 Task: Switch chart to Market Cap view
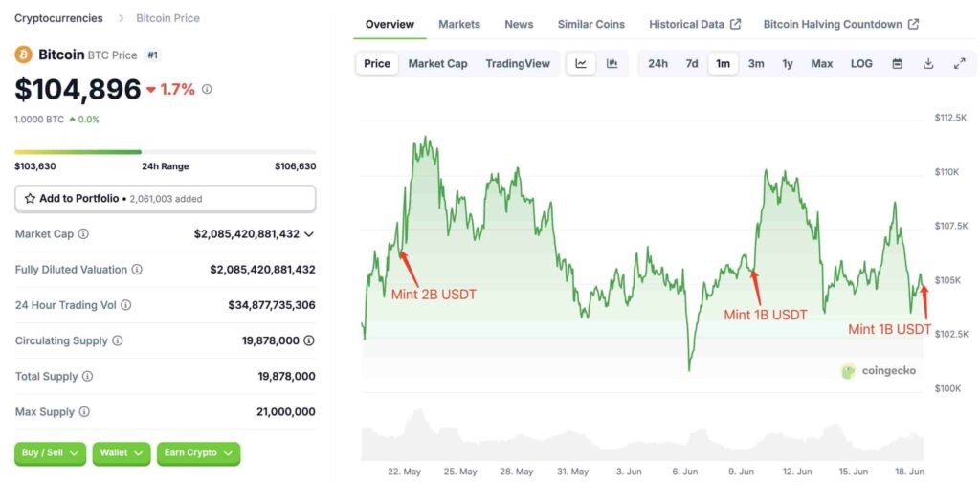437,64
